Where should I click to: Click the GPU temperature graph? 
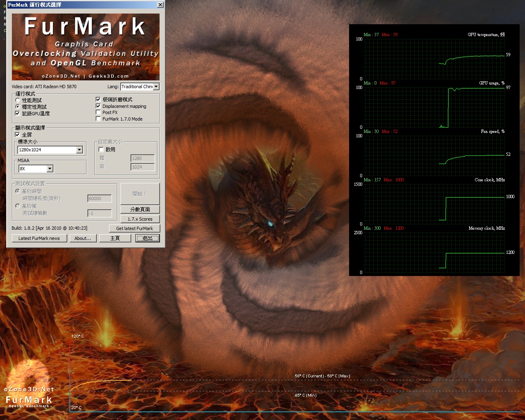pos(434,59)
